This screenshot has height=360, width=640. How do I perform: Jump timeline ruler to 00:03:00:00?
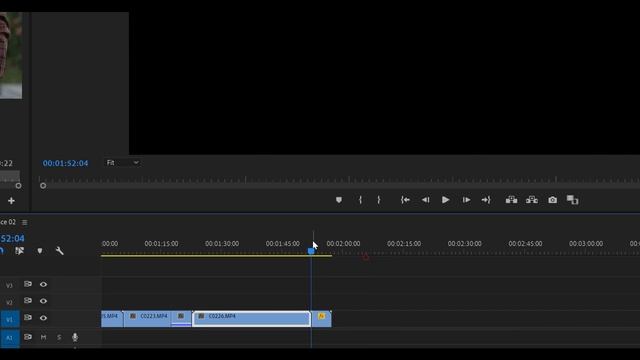pyautogui.click(x=586, y=244)
